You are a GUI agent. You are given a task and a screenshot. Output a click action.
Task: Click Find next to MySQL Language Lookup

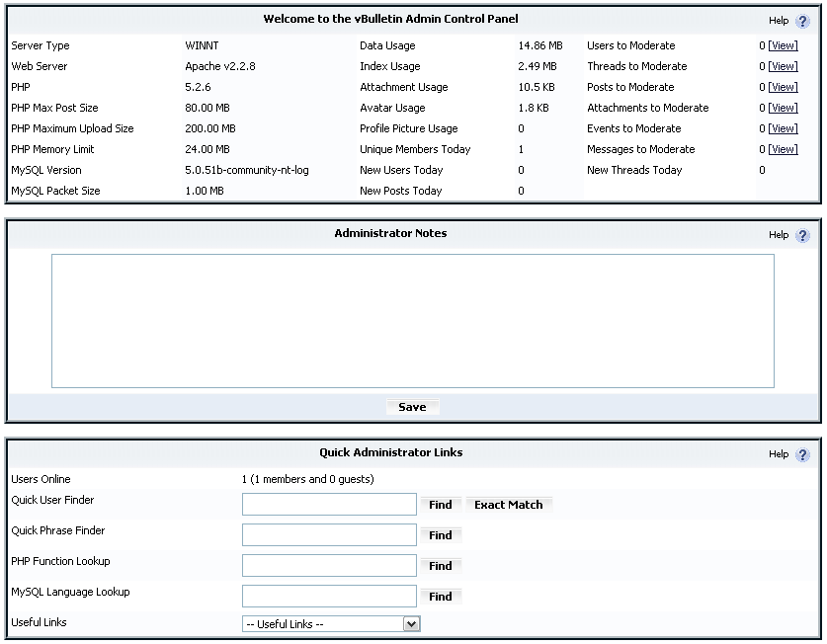(441, 597)
